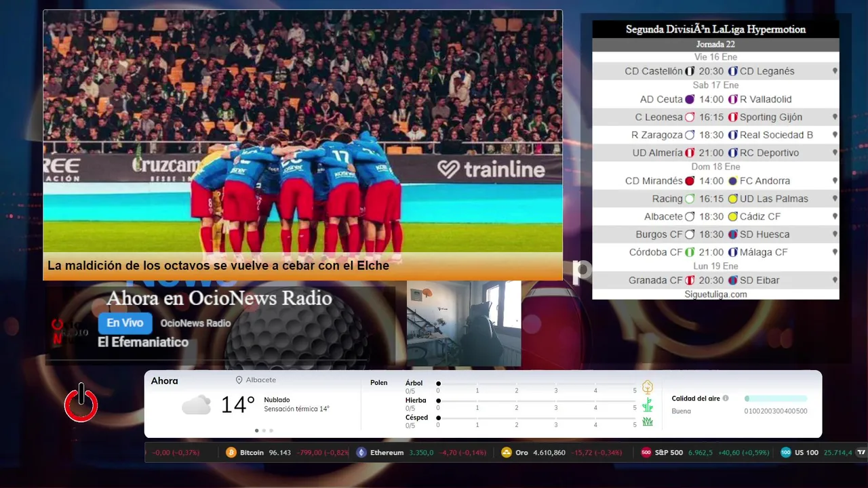This screenshot has height=488, width=868.
Task: Click the Árbol pollen level slider
Action: click(x=536, y=384)
